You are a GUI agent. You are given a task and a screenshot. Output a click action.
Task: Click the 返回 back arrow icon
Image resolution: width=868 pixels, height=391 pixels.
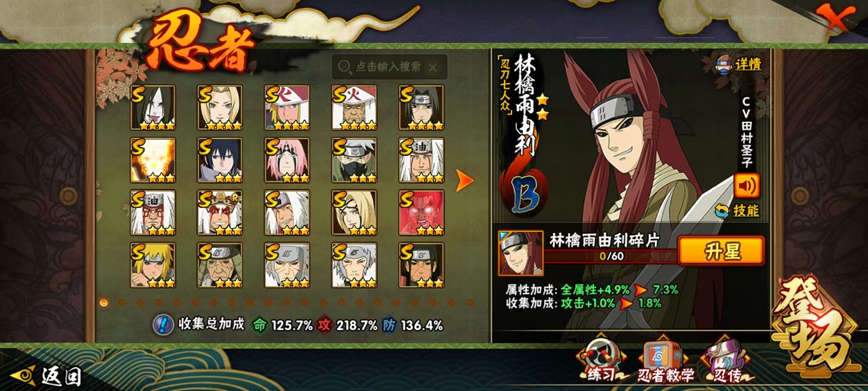tap(23, 375)
